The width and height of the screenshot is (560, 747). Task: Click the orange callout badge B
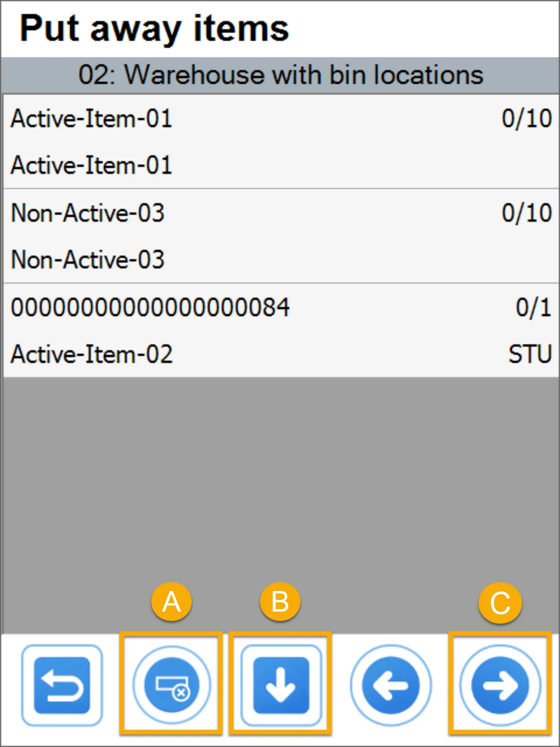[x=280, y=602]
